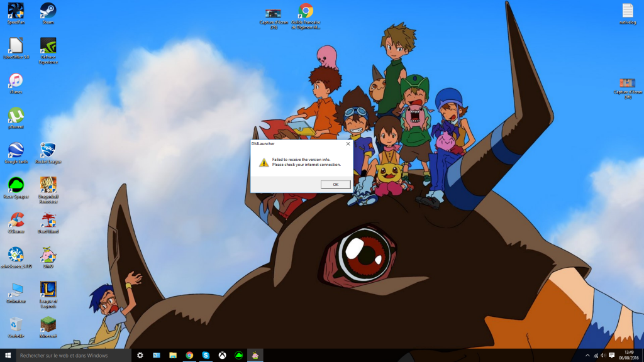Open File Explorer from the taskbar
The width and height of the screenshot is (644, 362).
click(173, 356)
